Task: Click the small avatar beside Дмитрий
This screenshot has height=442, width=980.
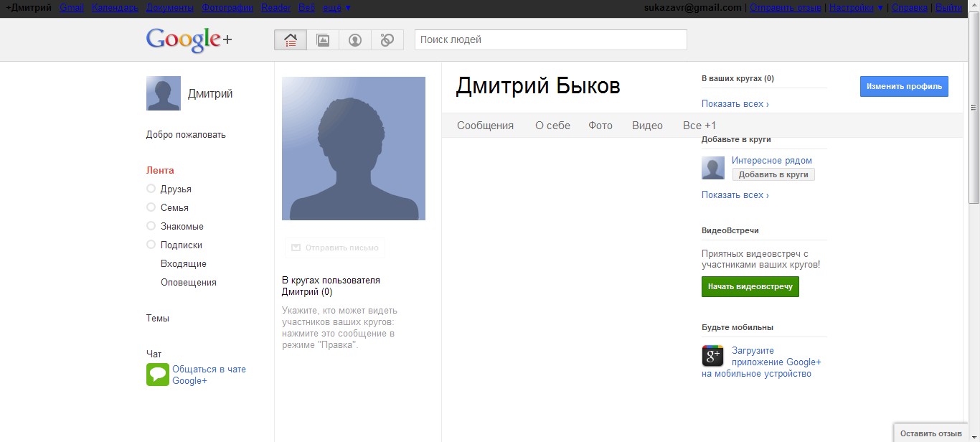Action: (164, 93)
